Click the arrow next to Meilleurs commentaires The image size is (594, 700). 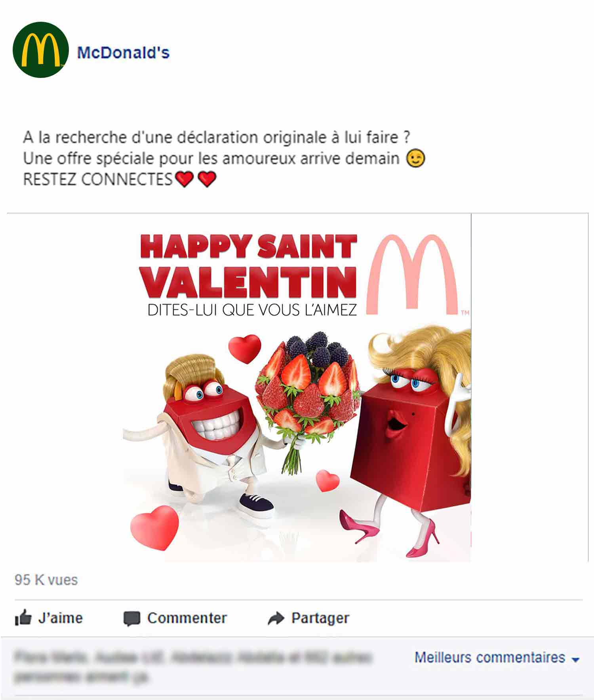click(x=575, y=659)
